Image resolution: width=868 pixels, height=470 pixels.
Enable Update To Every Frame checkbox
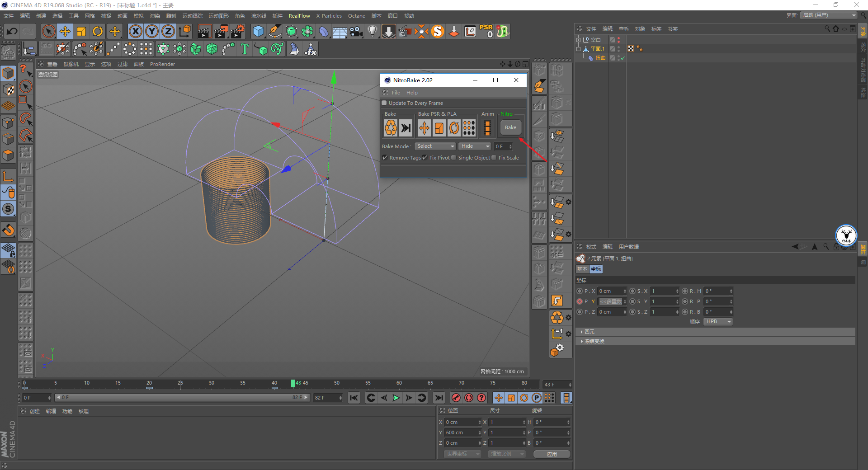385,103
